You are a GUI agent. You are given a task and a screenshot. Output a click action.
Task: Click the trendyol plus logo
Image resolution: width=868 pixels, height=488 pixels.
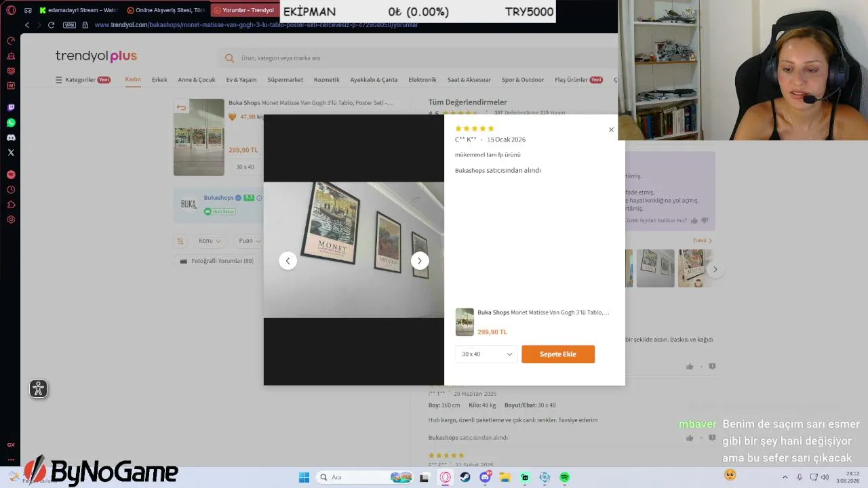96,56
